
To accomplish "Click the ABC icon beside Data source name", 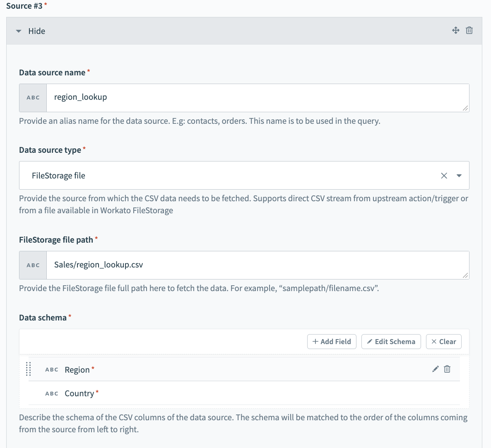I will [33, 98].
